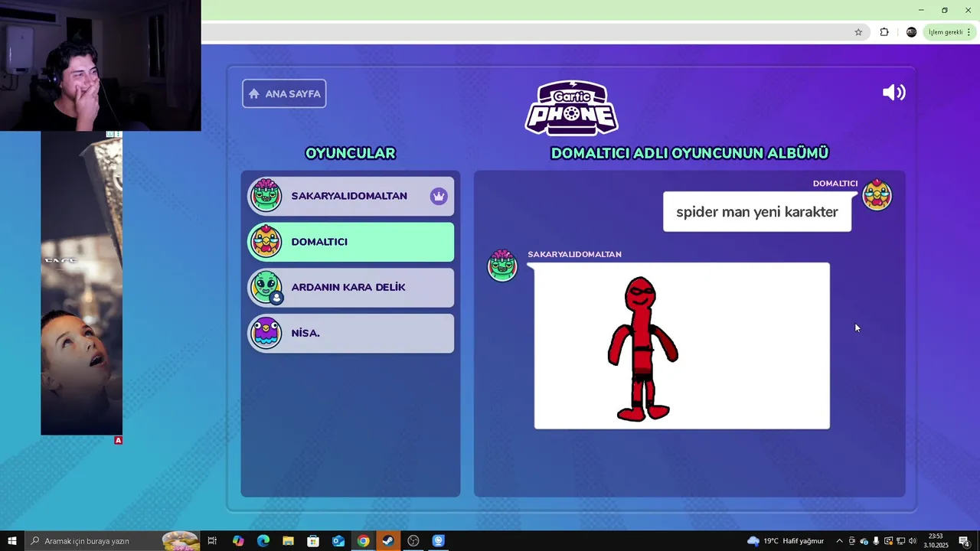This screenshot has height=551, width=980.
Task: Click the viewer badge on ARDANIN KARA DELİK's avatar
Action: pos(277,298)
